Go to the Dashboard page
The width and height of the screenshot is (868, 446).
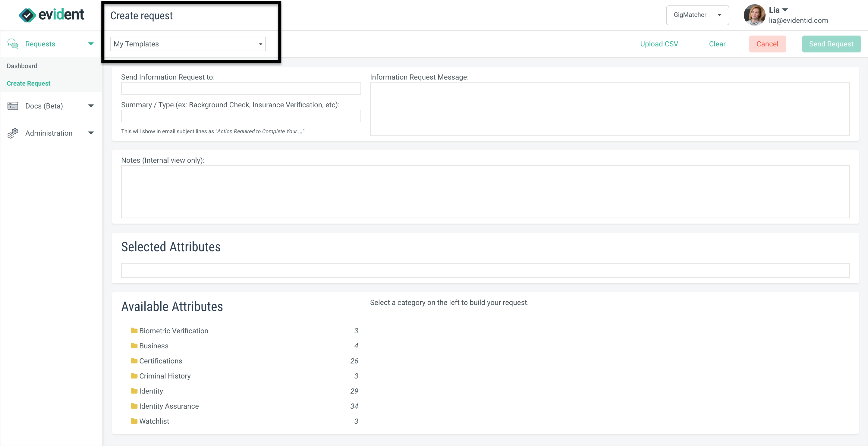(22, 66)
